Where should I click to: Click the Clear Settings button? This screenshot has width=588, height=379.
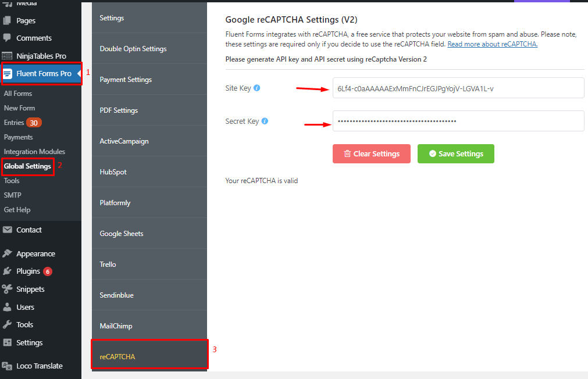coord(371,153)
